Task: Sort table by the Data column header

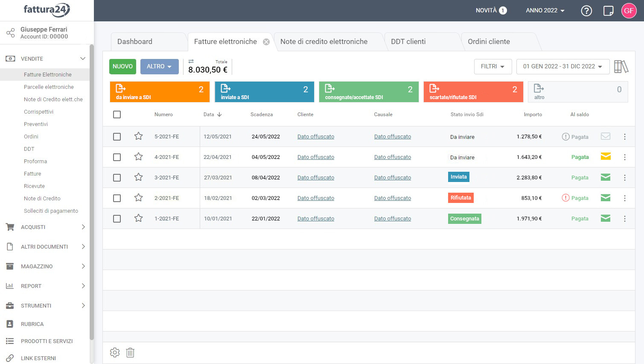Action: coord(213,114)
